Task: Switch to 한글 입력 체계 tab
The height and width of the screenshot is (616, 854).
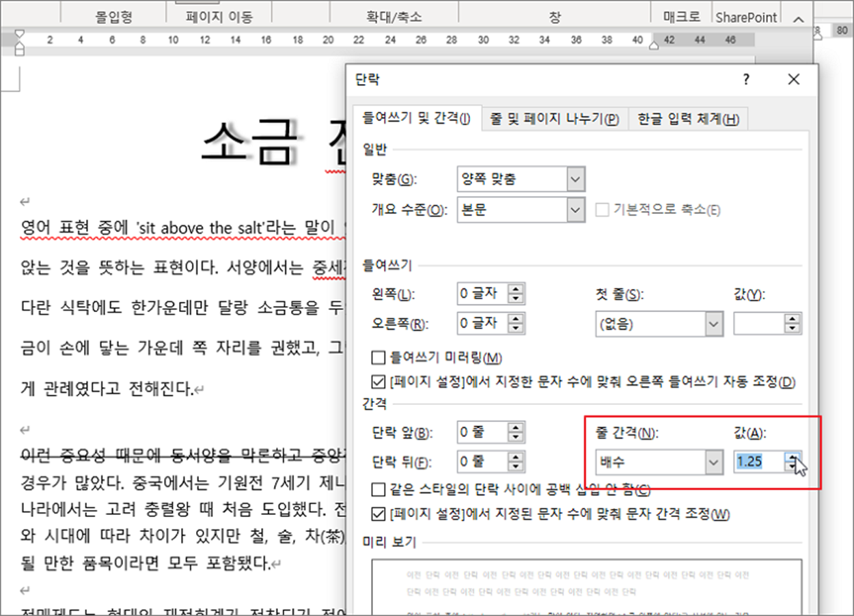Action: click(x=688, y=119)
